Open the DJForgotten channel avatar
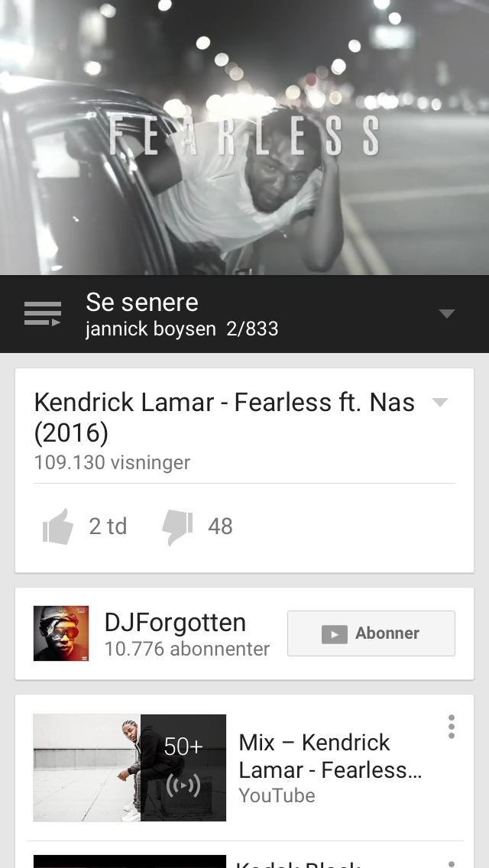This screenshot has width=489, height=868. pos(61,633)
